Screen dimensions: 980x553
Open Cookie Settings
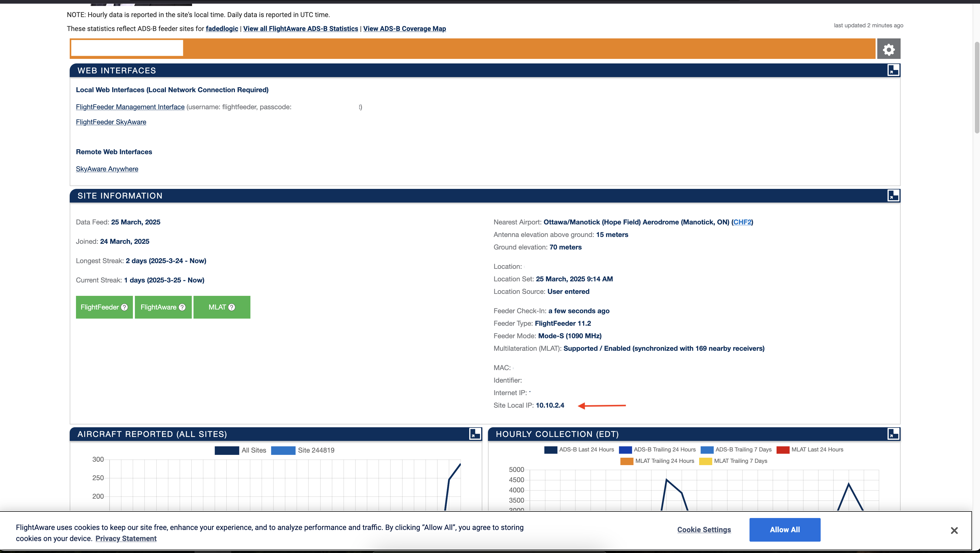704,529
